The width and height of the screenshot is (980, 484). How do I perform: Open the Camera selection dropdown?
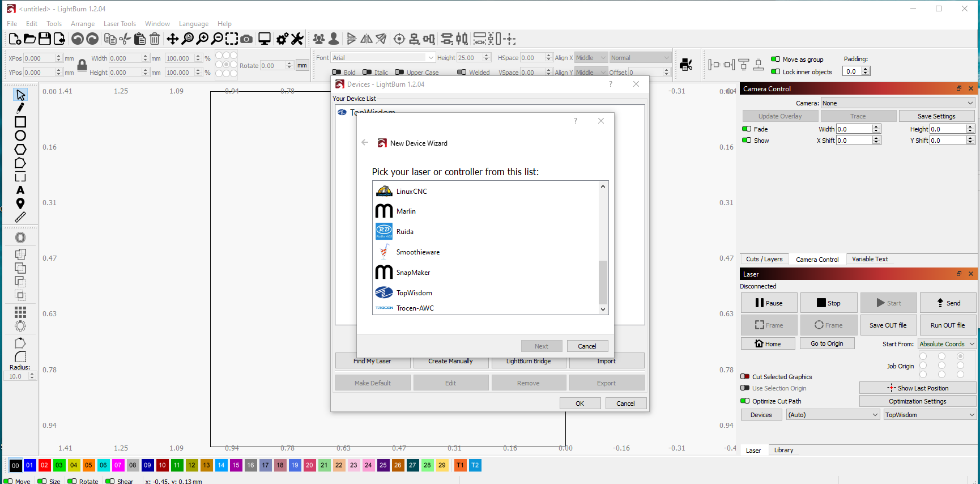click(x=898, y=103)
